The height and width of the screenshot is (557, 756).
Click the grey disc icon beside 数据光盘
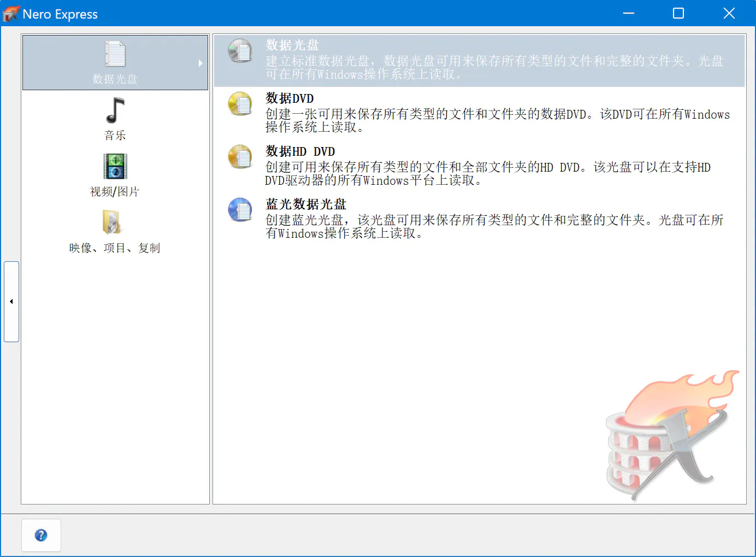(240, 51)
